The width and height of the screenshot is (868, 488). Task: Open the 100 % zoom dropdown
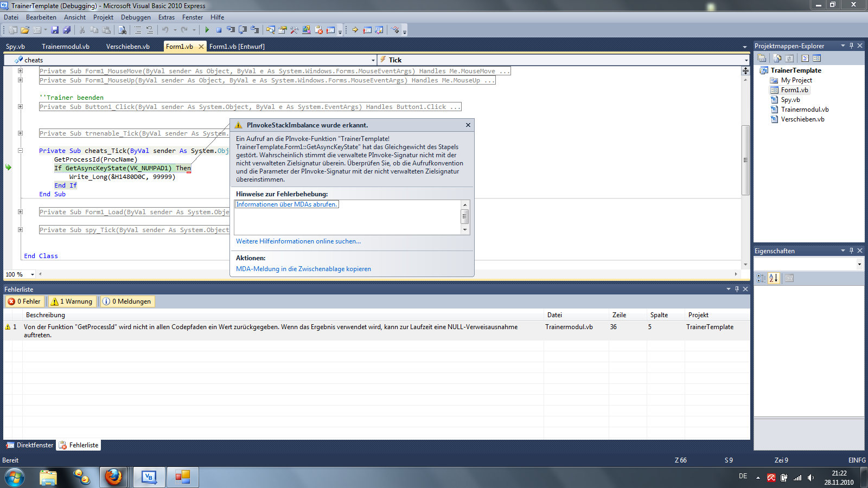point(33,274)
